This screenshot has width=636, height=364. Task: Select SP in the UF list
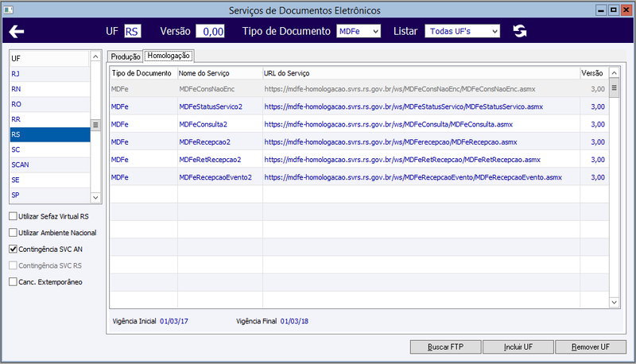click(x=50, y=195)
